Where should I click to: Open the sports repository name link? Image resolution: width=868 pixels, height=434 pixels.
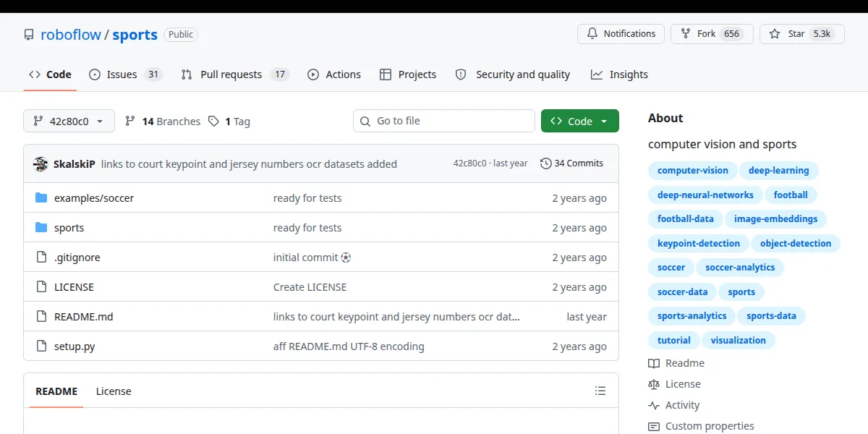tap(135, 35)
